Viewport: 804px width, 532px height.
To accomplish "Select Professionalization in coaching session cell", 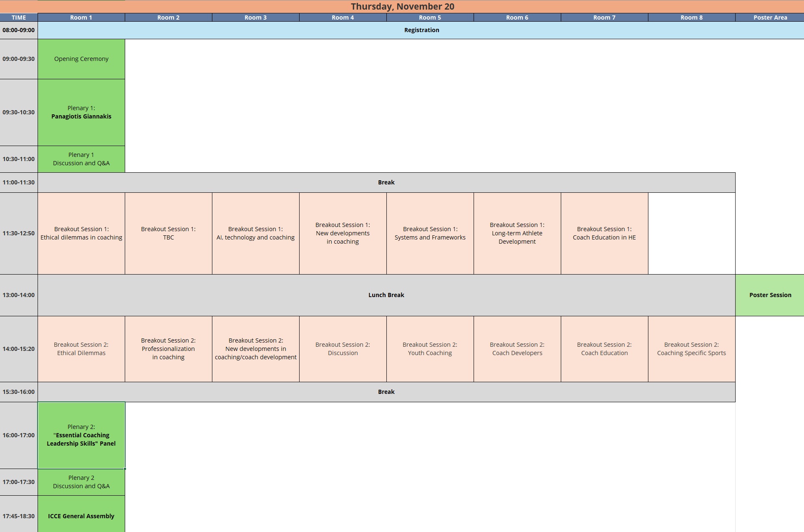I will tap(168, 349).
